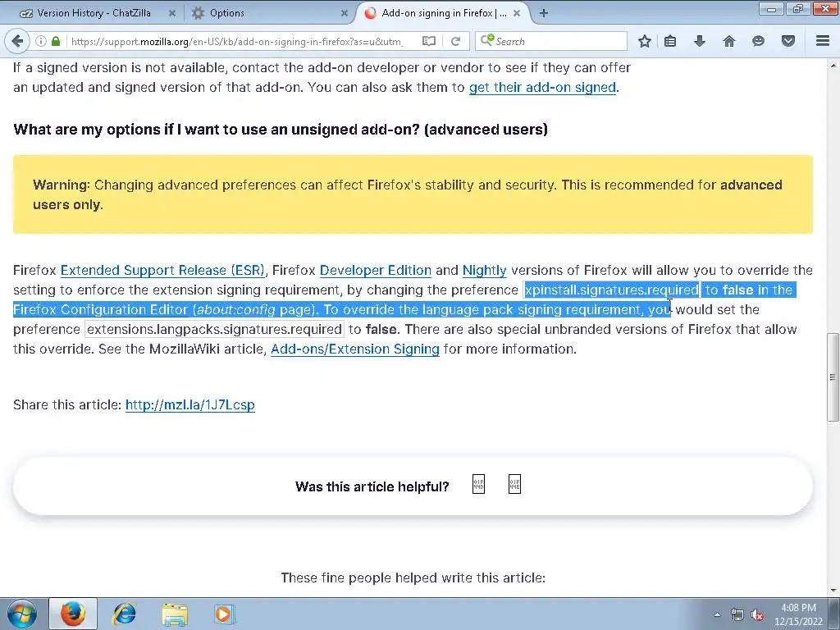Close the Version History - ChatZilla tab

pyautogui.click(x=172, y=13)
